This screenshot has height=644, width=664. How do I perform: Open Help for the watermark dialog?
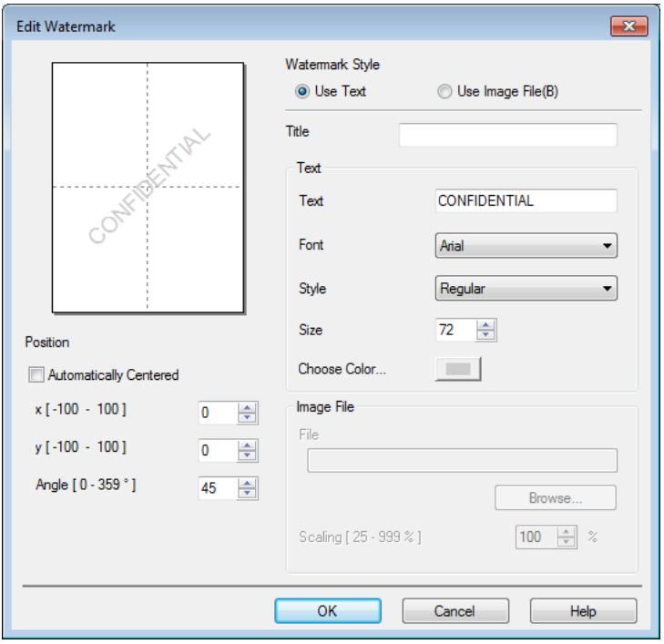tap(583, 610)
